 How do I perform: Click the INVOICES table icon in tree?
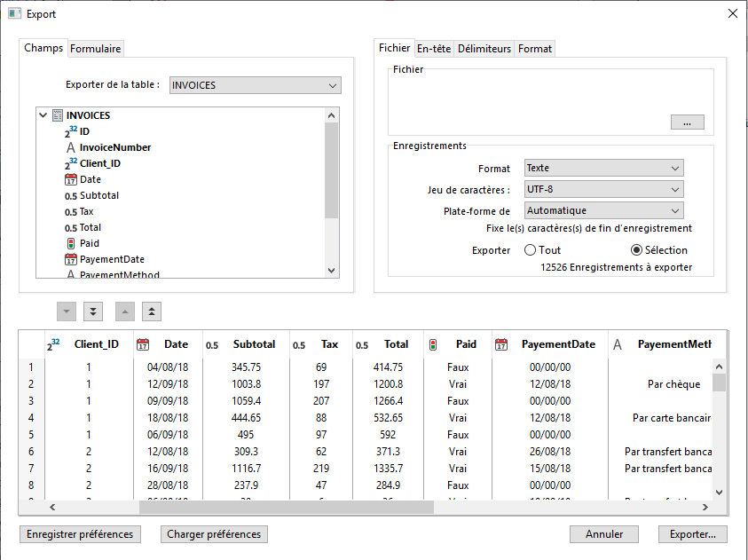tap(58, 115)
